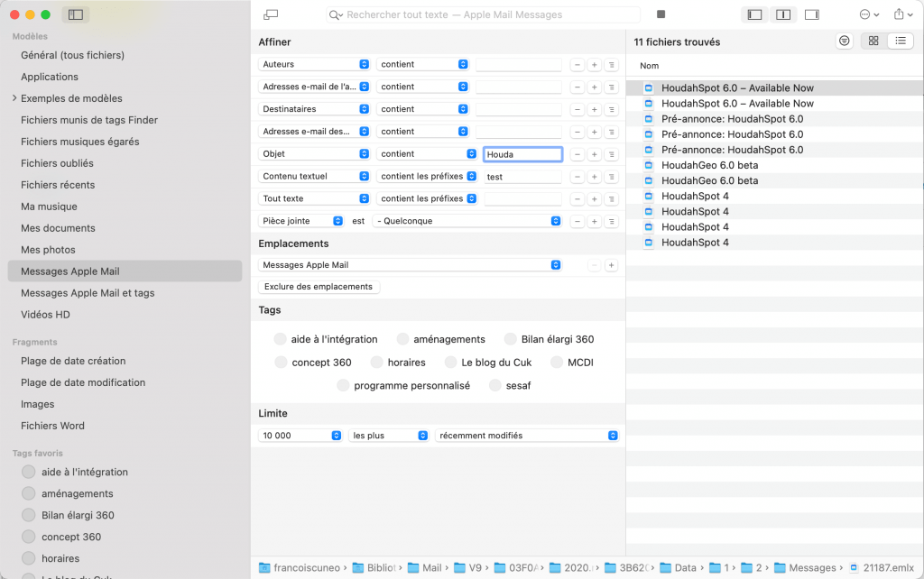Open the Quelconque attachment type dropdown
The height and width of the screenshot is (579, 924).
pos(467,221)
